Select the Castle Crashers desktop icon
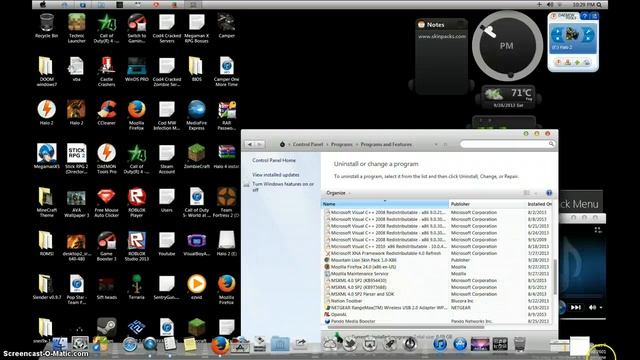The width and height of the screenshot is (640, 360). coord(107,71)
